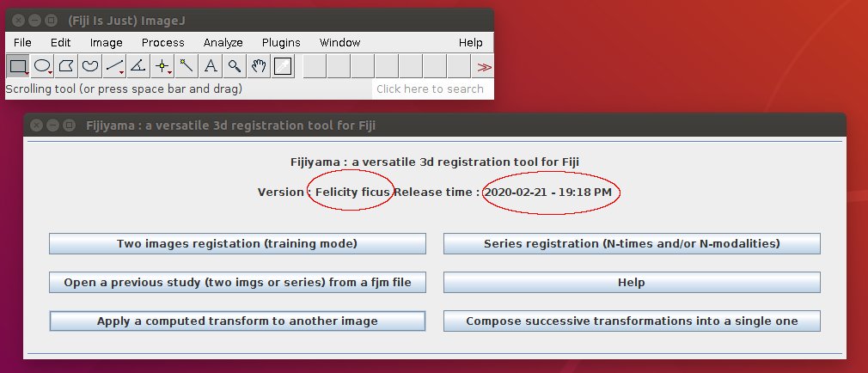This screenshot has height=373, width=868.
Task: Maximize the Fijiyama window
Action: pos(69,125)
